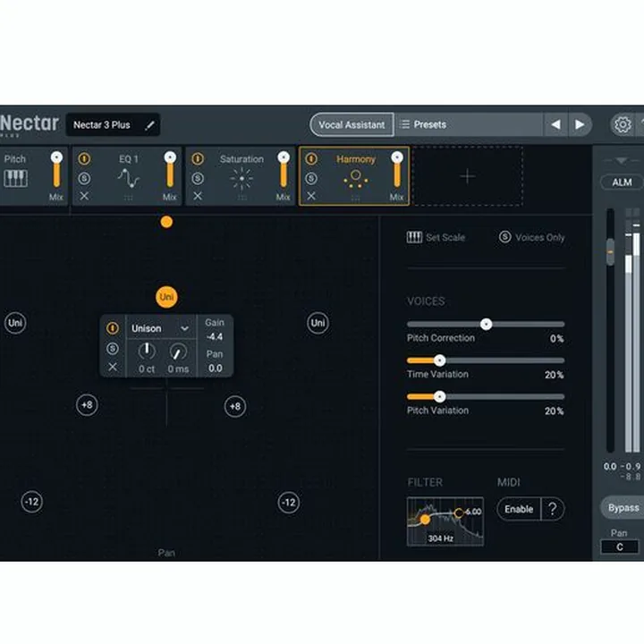Click the Time Variation slider
The image size is (644, 644).
(486, 360)
